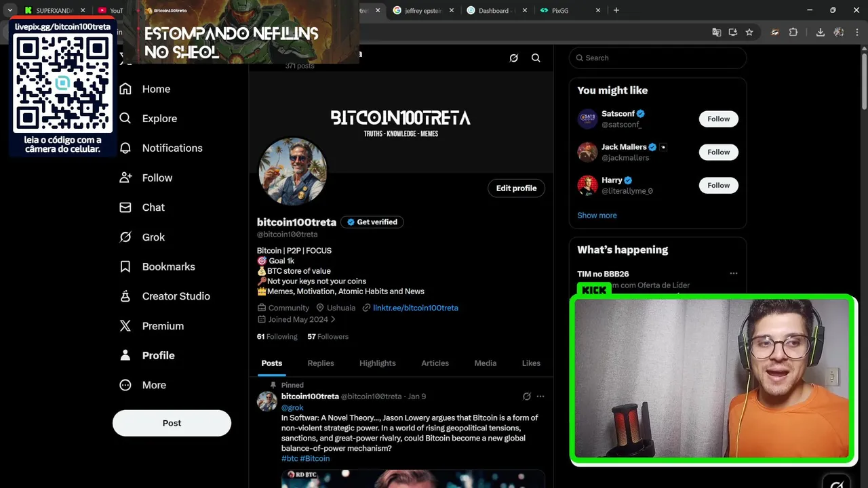
Task: Go to Profile in the sidebar
Action: (146, 355)
